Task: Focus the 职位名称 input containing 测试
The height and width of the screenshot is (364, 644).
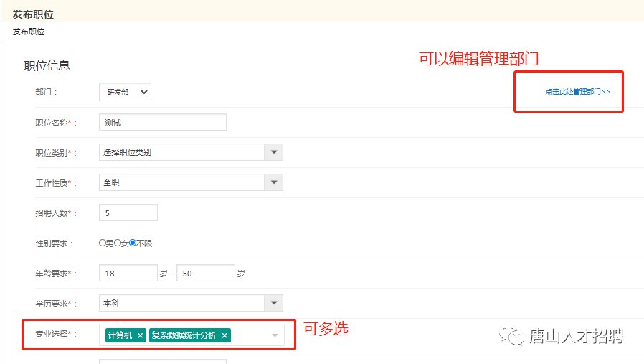Action: [x=163, y=122]
